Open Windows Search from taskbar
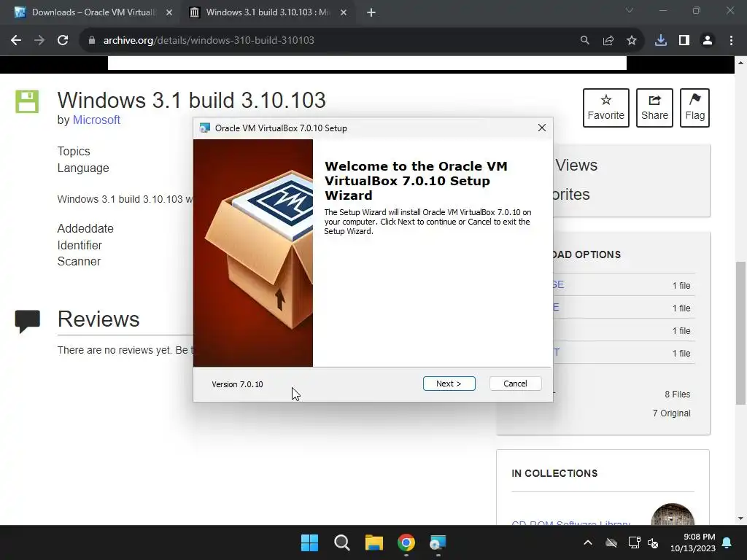This screenshot has height=560, width=747. pyautogui.click(x=342, y=542)
